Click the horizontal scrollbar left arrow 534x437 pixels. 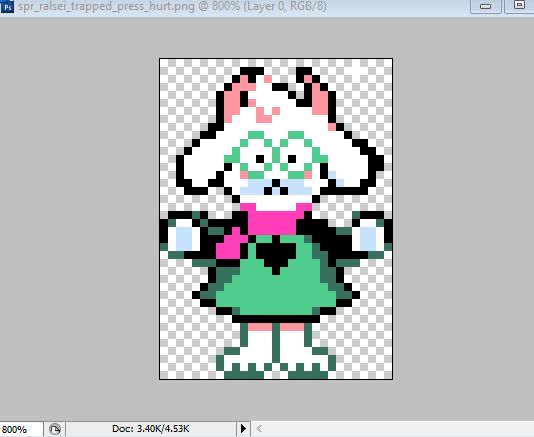(x=259, y=428)
